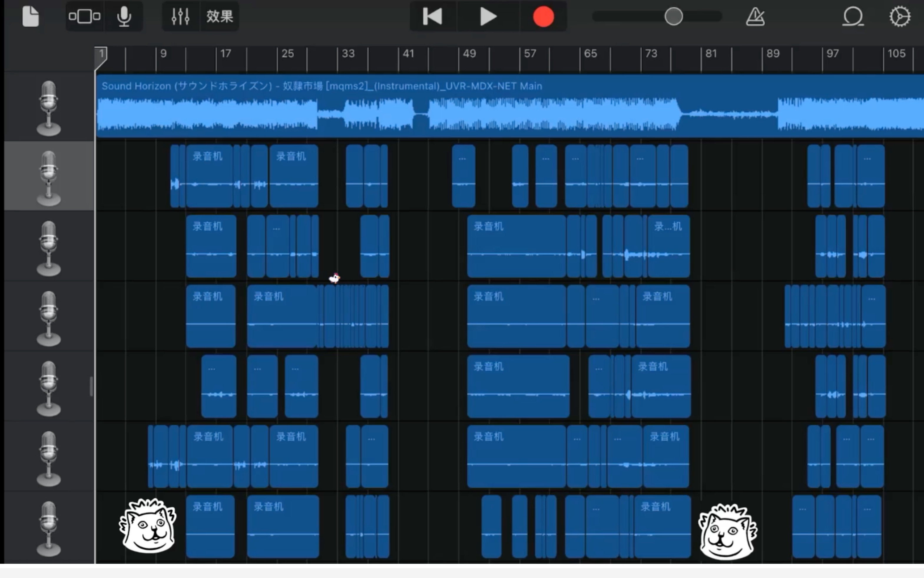Screen dimensions: 924x578
Task: Open track controls mixer sliders icon
Action: click(x=181, y=16)
